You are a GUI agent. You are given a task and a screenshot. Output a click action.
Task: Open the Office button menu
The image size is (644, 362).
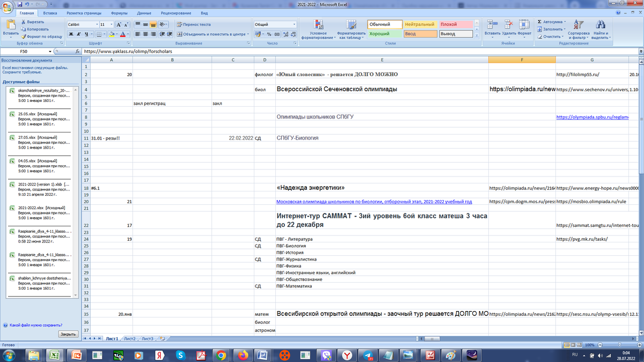pyautogui.click(x=8, y=7)
